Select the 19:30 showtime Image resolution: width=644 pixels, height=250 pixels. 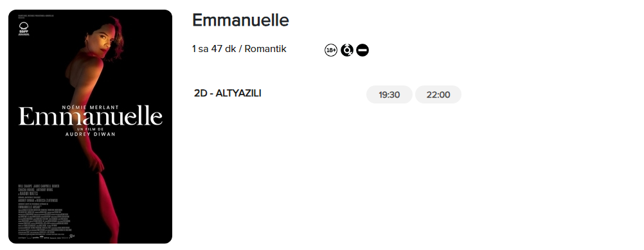coord(389,95)
